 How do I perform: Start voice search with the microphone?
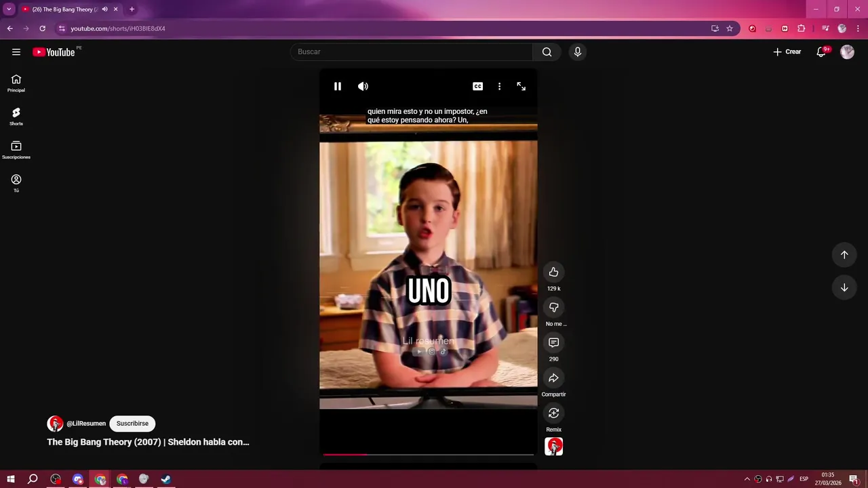tap(578, 52)
